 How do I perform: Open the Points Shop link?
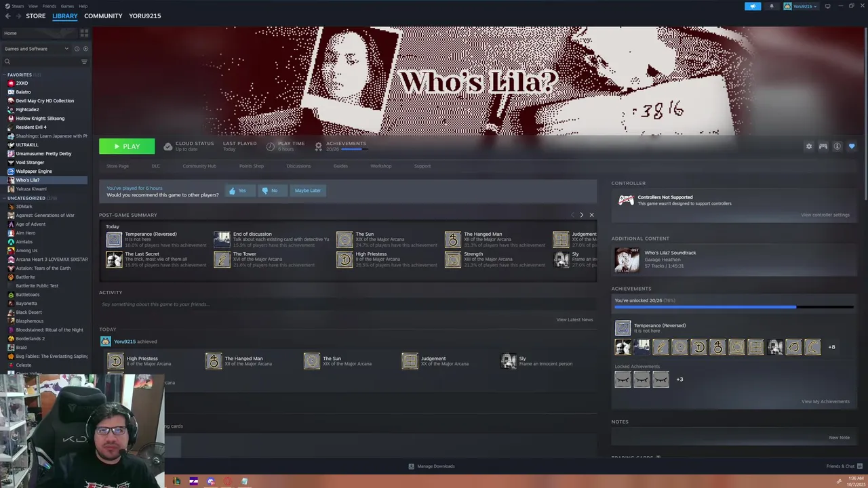point(252,166)
